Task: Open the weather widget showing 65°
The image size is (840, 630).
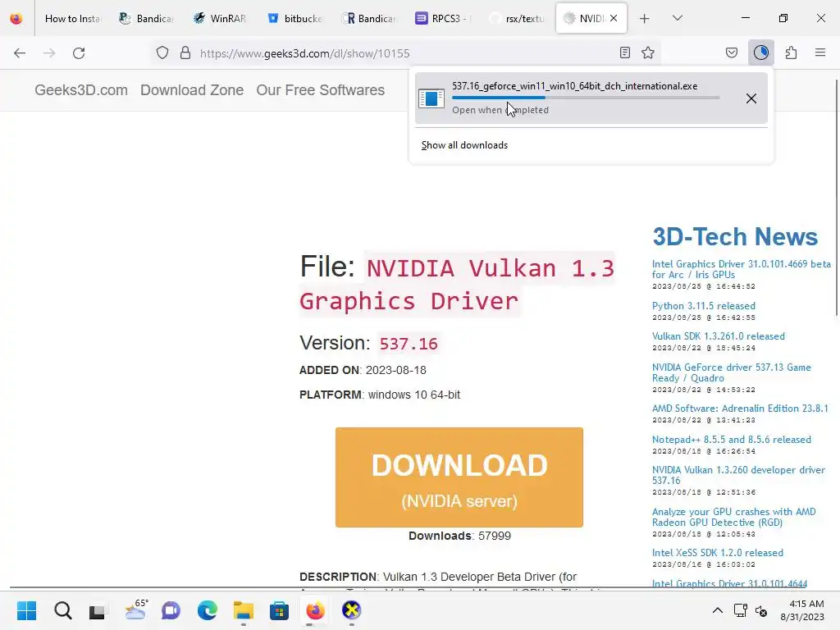Action: point(135,609)
